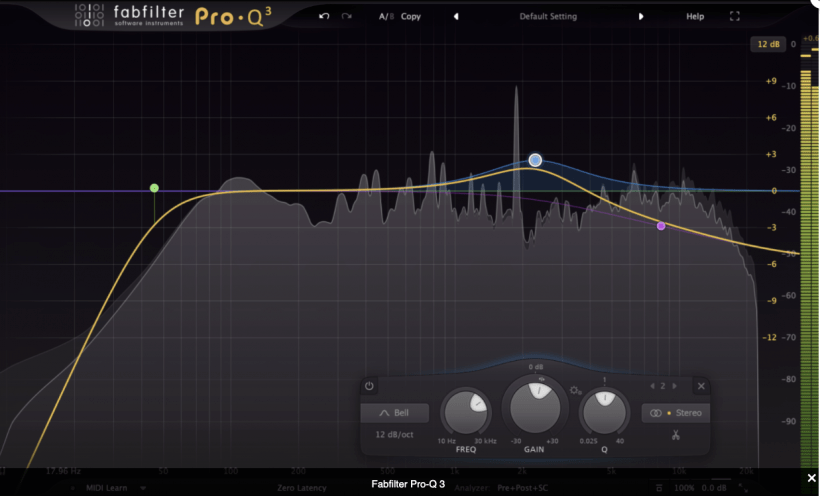Click the -12 dB scale label

tap(769, 337)
